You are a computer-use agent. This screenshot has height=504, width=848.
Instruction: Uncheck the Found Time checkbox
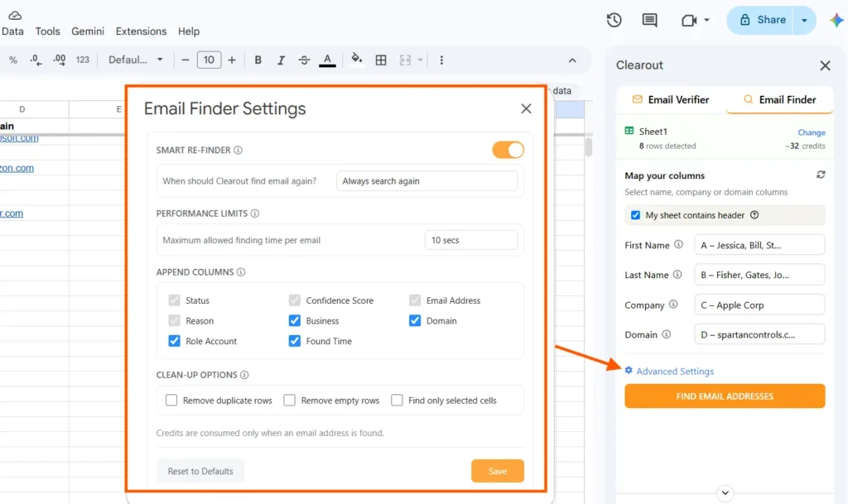[x=294, y=342]
